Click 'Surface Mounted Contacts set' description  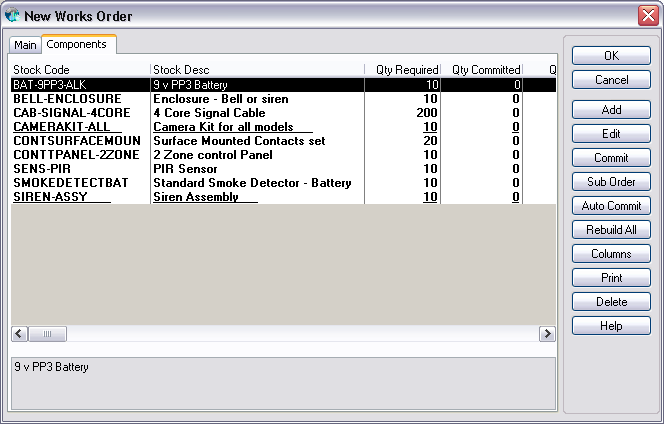(x=239, y=141)
